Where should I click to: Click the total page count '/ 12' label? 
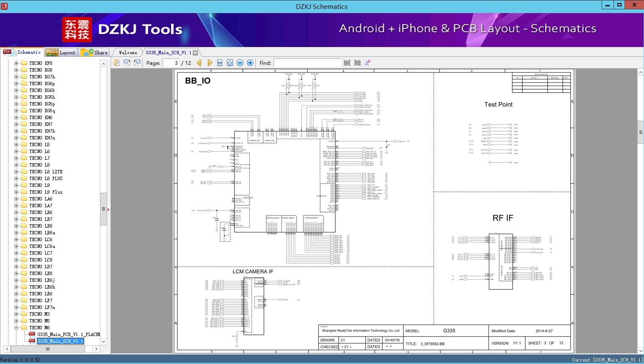(186, 63)
